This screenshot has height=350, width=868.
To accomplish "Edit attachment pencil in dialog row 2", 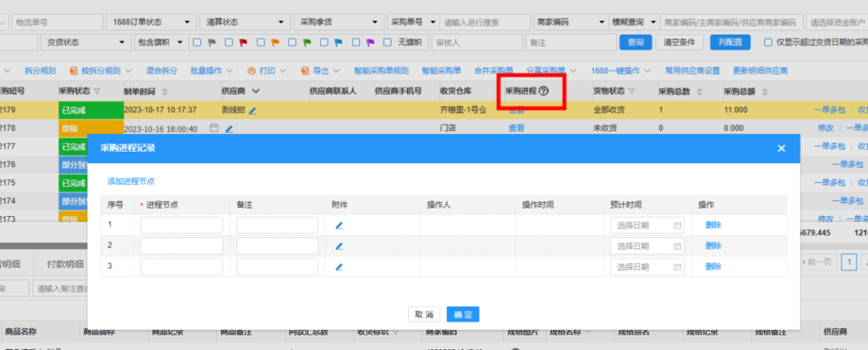I will 339,246.
